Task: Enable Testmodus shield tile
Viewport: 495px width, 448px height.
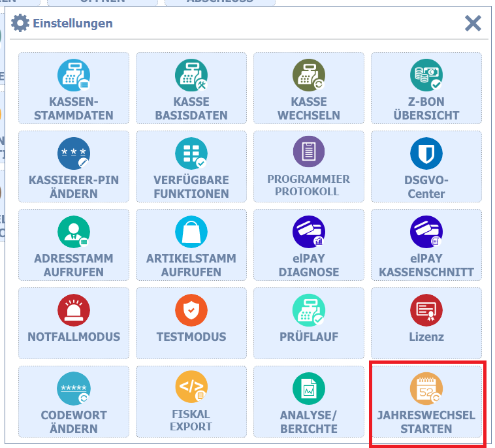Action: click(x=191, y=323)
